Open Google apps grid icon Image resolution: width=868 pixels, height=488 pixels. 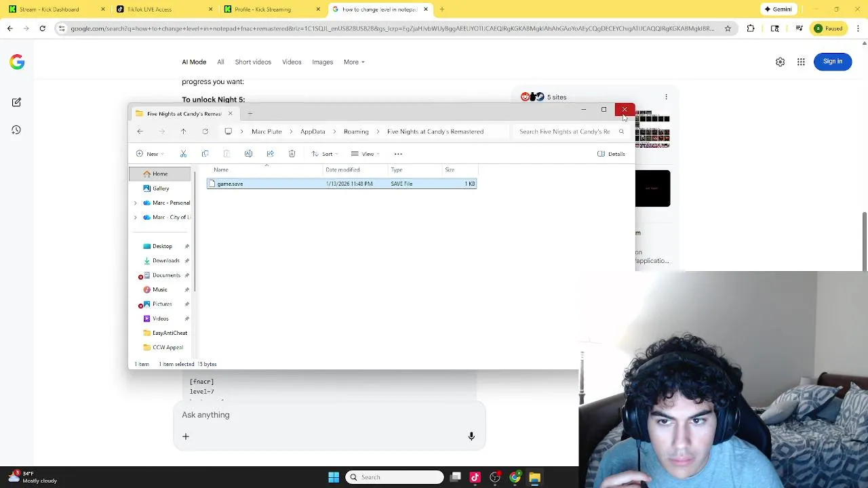[801, 62]
